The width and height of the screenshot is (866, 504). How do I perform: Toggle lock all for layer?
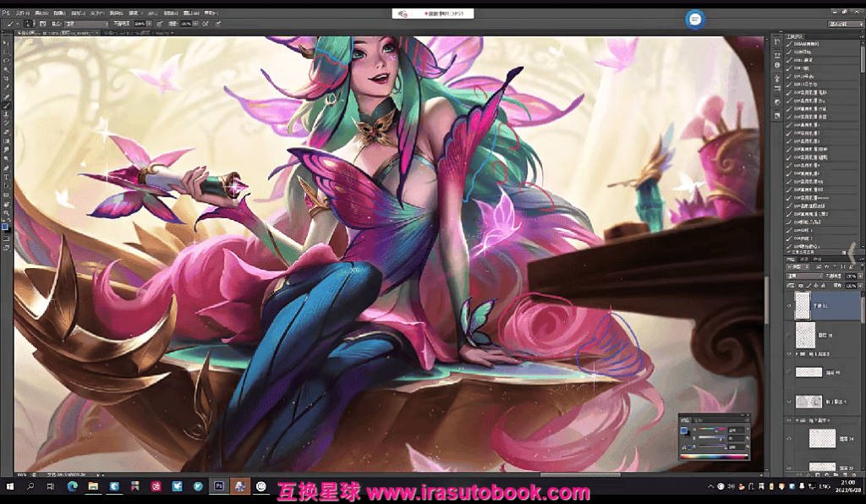click(x=823, y=285)
